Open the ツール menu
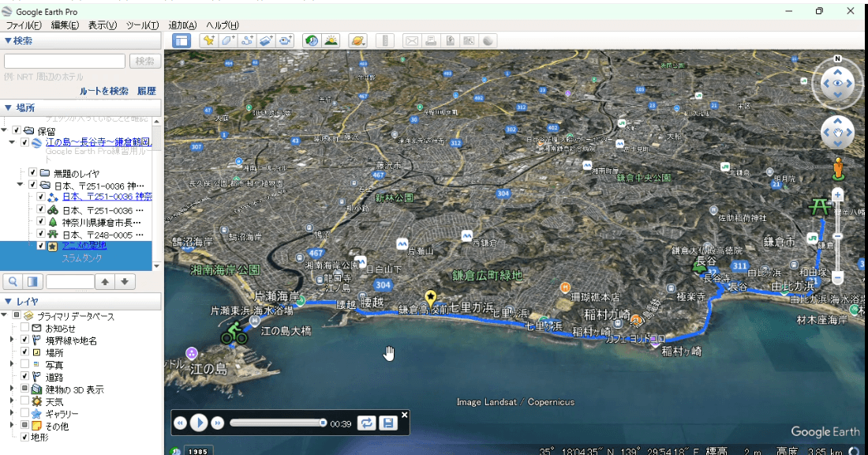This screenshot has height=455, width=868. point(142,25)
